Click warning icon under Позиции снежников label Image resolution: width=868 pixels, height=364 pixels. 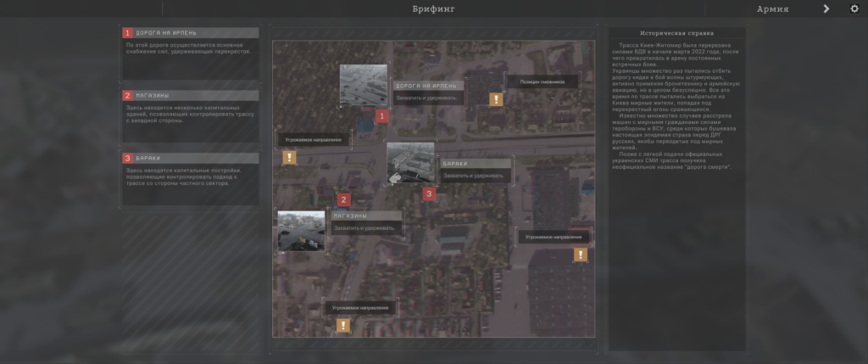pyautogui.click(x=496, y=99)
